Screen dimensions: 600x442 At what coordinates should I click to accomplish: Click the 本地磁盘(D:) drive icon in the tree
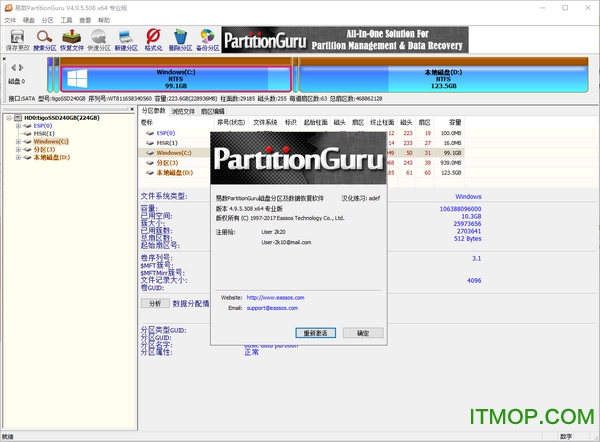tap(27, 158)
